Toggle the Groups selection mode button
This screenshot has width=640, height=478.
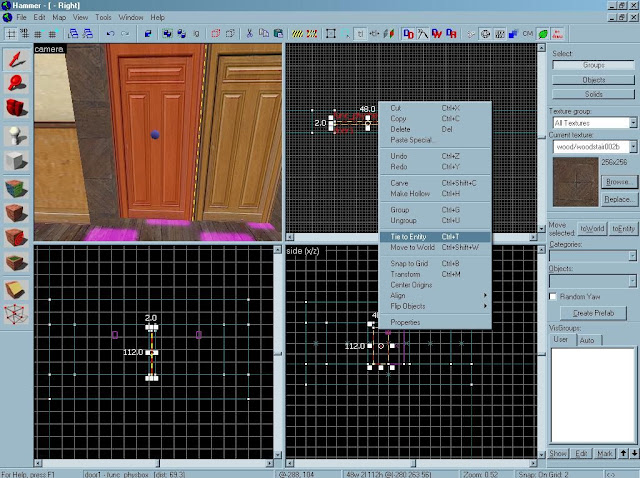click(x=594, y=65)
